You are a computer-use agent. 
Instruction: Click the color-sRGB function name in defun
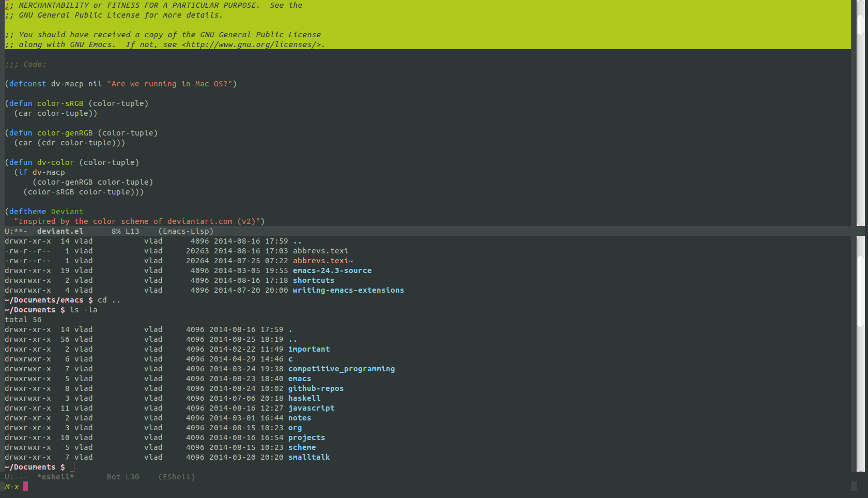point(60,103)
